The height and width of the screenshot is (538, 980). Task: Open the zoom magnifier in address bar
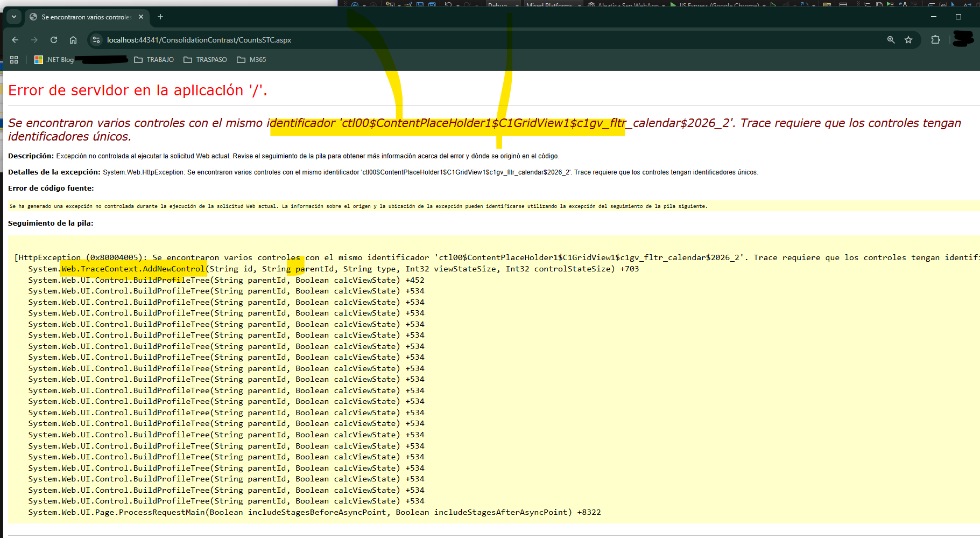click(891, 40)
